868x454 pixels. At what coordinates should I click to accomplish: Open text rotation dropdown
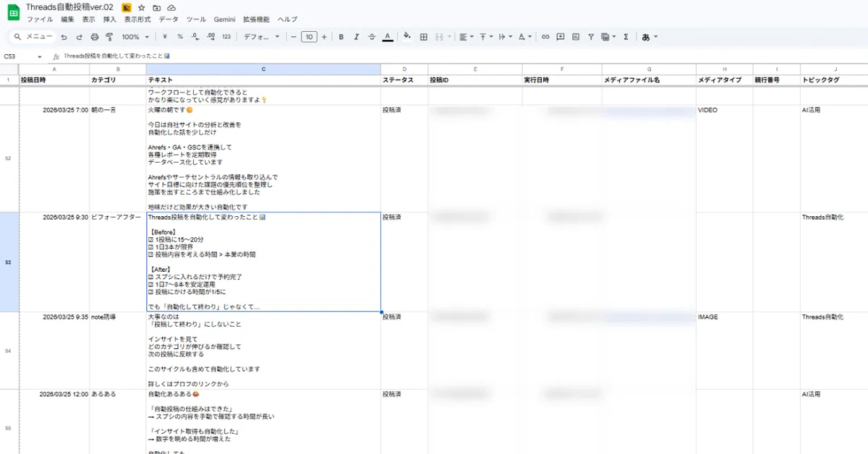tap(525, 37)
